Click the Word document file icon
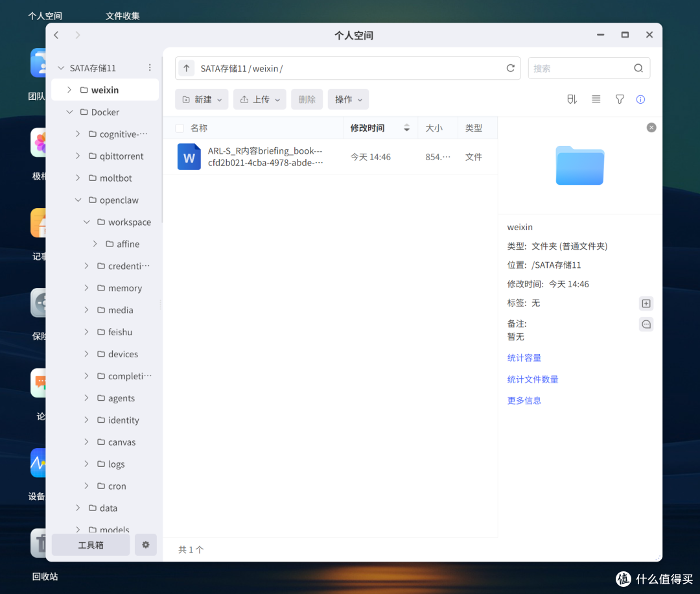This screenshot has width=700, height=594. click(x=189, y=157)
